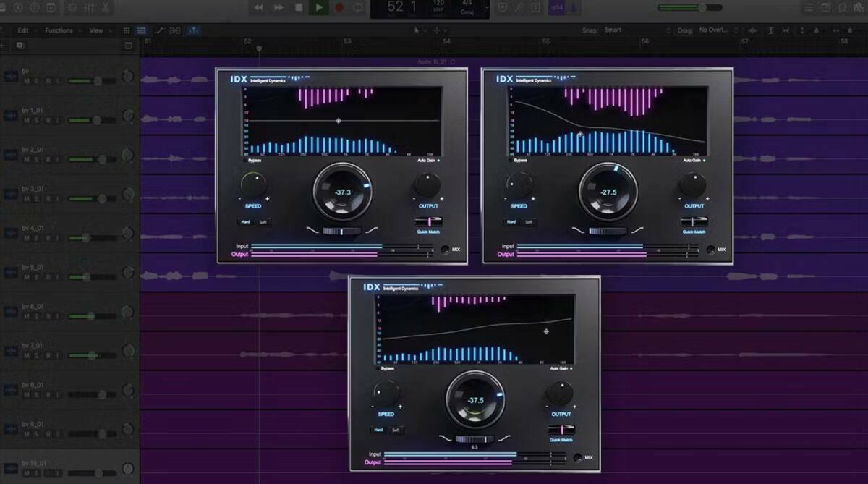Image resolution: width=868 pixels, height=484 pixels.
Task: Click the Stop transport button
Action: pos(299,8)
